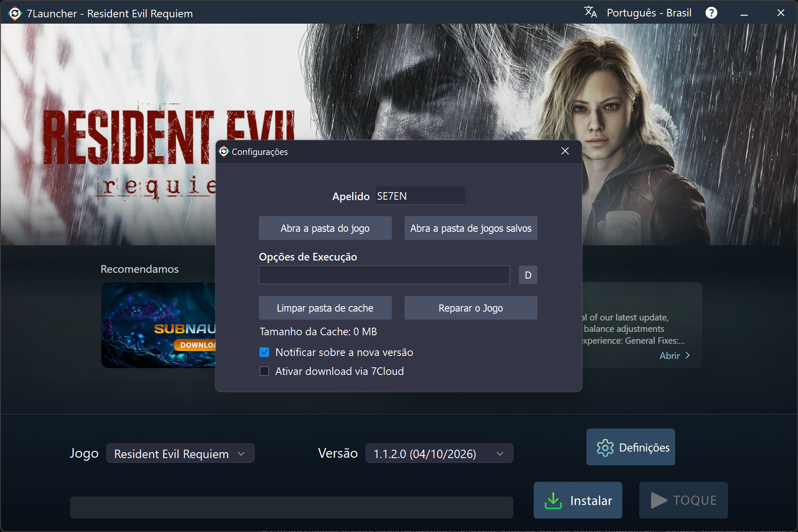The height and width of the screenshot is (532, 798).
Task: Open the help question mark icon
Action: coord(711,13)
